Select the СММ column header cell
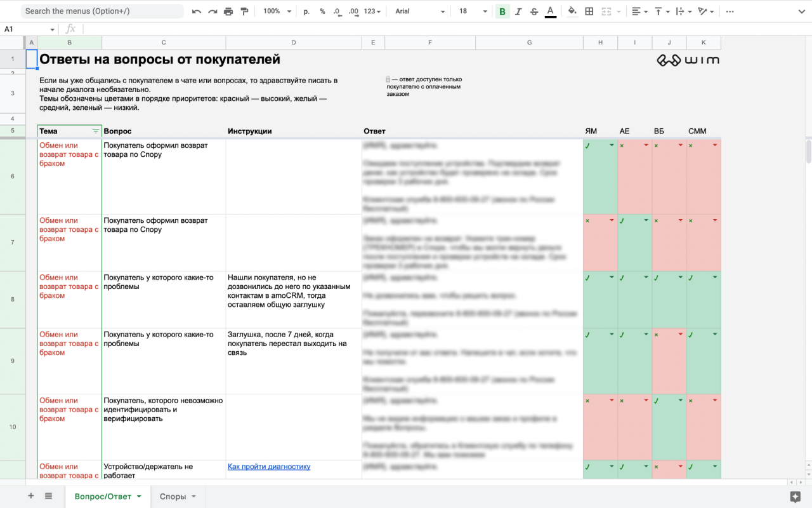 coord(704,131)
